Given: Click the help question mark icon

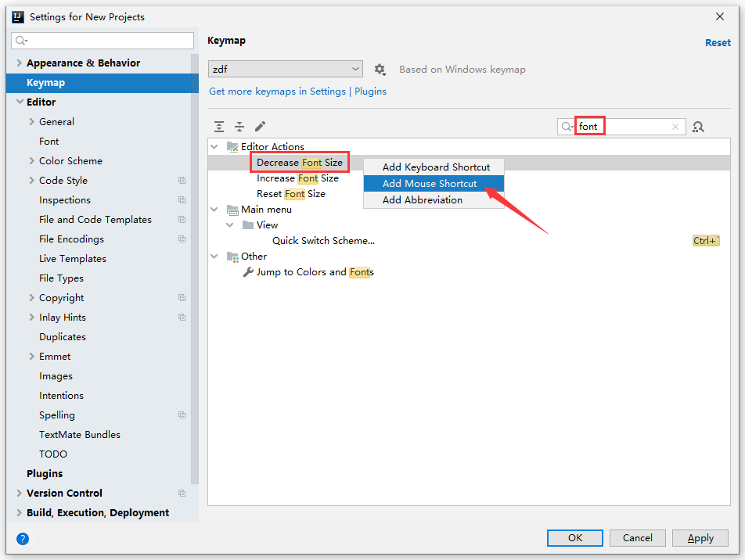Looking at the screenshot, I should [23, 538].
